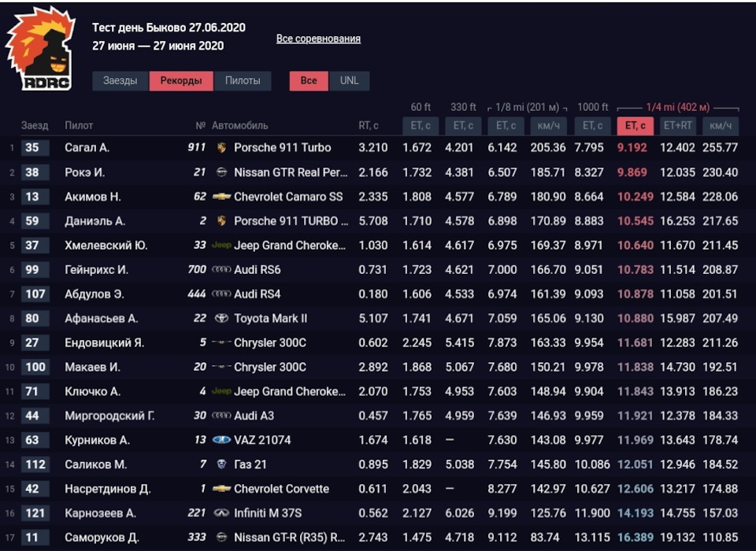Image resolution: width=756 pixels, height=551 pixels.
Task: Click pilot name Миргородский Г.
Action: pyautogui.click(x=109, y=416)
